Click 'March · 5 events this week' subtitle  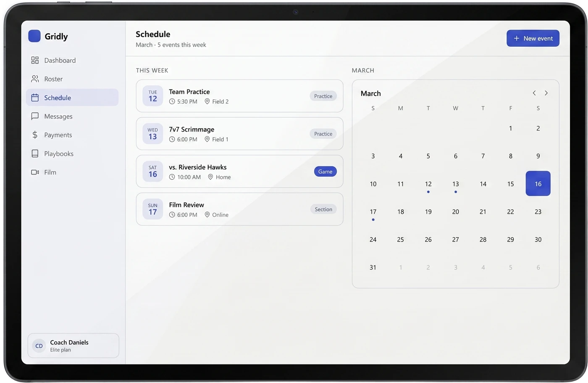point(171,45)
